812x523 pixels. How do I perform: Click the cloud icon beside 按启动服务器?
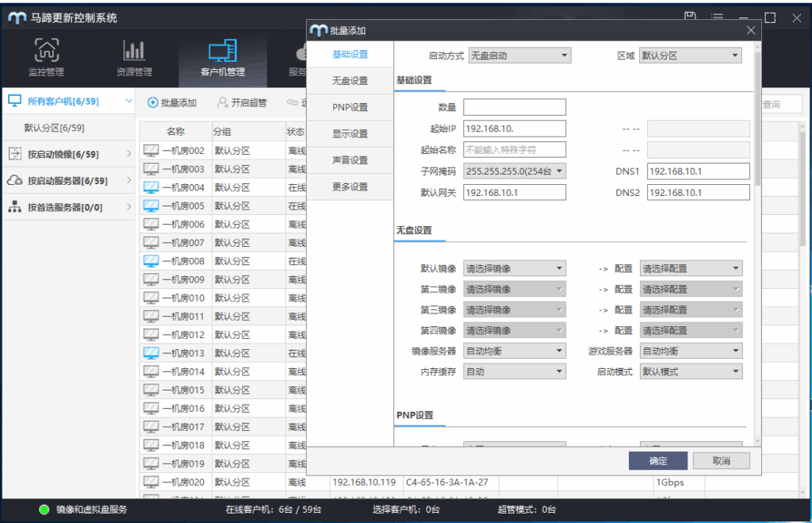[x=15, y=180]
